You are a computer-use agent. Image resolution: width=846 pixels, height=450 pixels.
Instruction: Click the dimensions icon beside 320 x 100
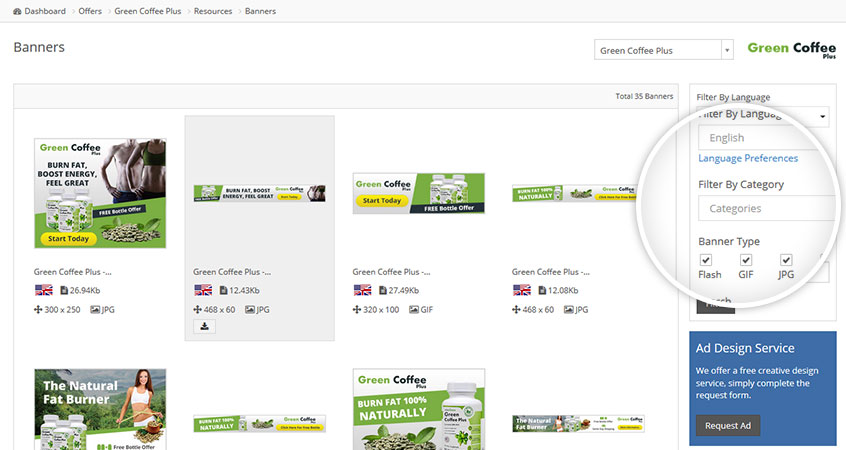357,310
